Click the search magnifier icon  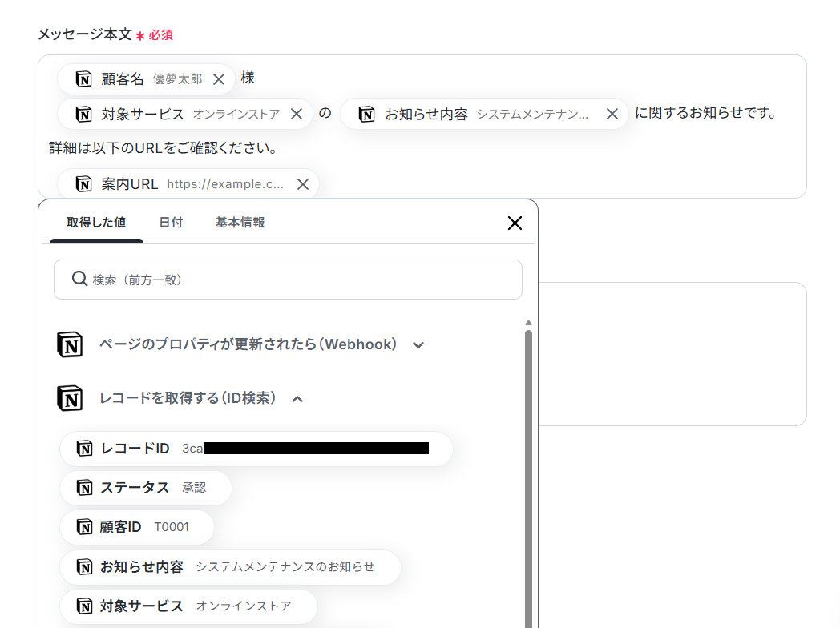tap(79, 279)
